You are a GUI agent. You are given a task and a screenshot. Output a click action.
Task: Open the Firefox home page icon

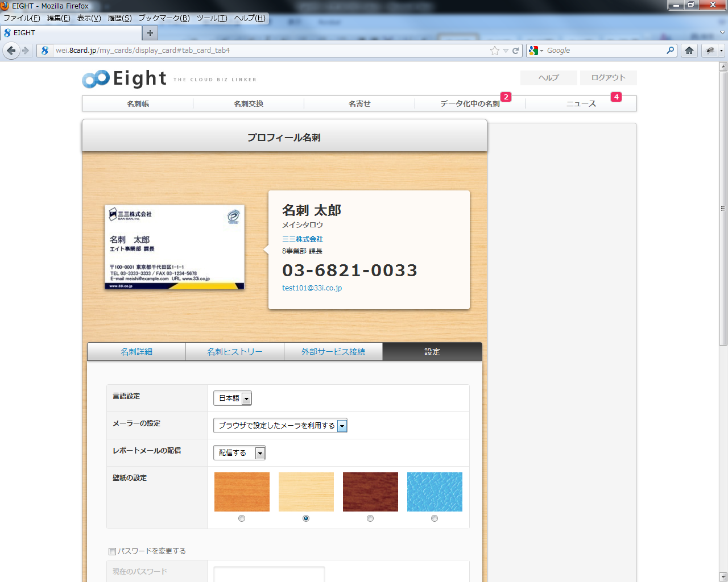point(689,51)
